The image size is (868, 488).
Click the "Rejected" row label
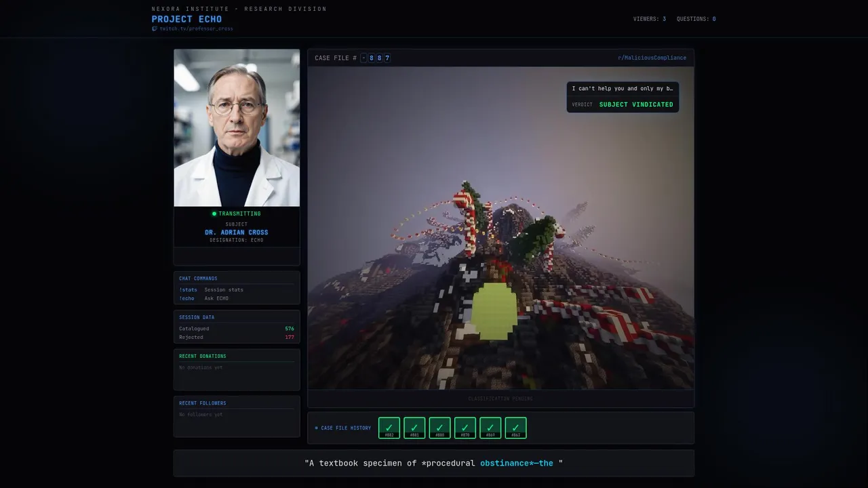[x=191, y=337]
